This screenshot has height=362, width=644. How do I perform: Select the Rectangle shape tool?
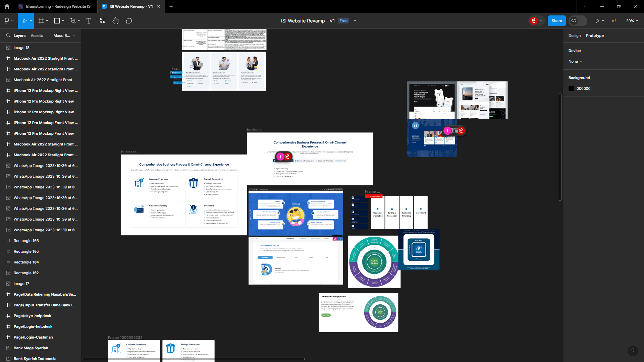(x=57, y=21)
